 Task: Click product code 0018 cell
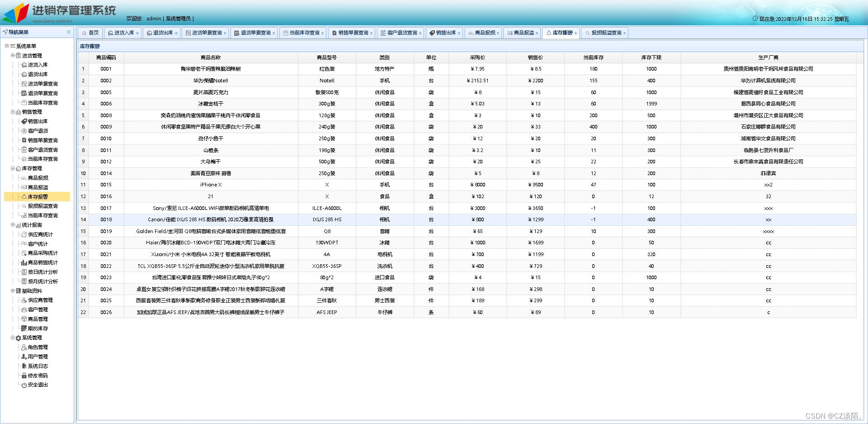[x=106, y=219]
